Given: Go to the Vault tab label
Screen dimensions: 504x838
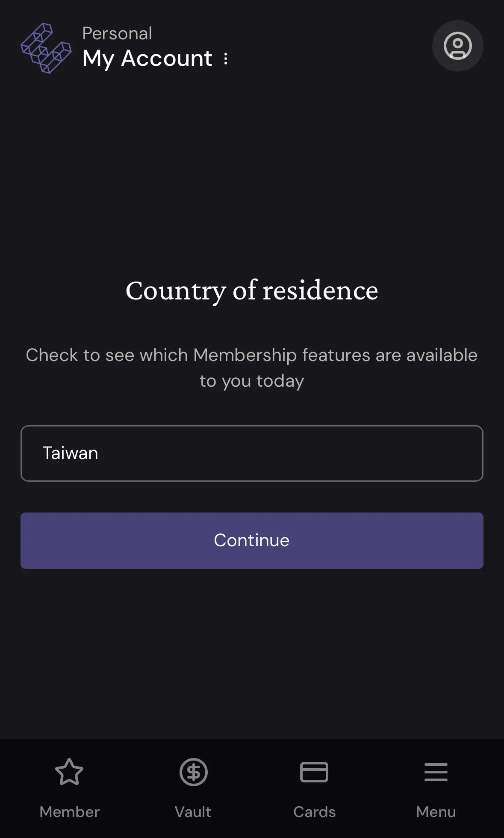Looking at the screenshot, I should [x=193, y=811].
